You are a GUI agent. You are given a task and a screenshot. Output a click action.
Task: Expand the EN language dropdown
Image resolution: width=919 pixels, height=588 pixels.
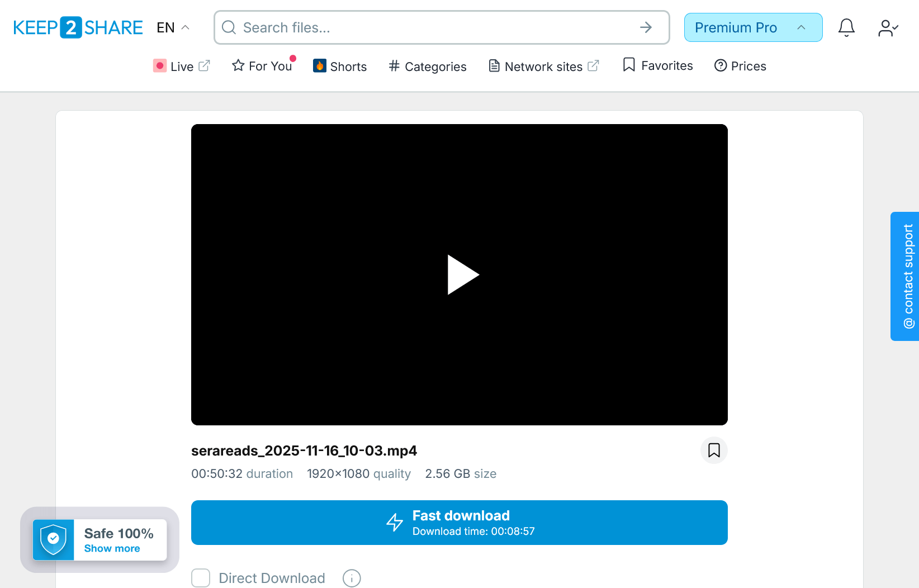click(173, 27)
